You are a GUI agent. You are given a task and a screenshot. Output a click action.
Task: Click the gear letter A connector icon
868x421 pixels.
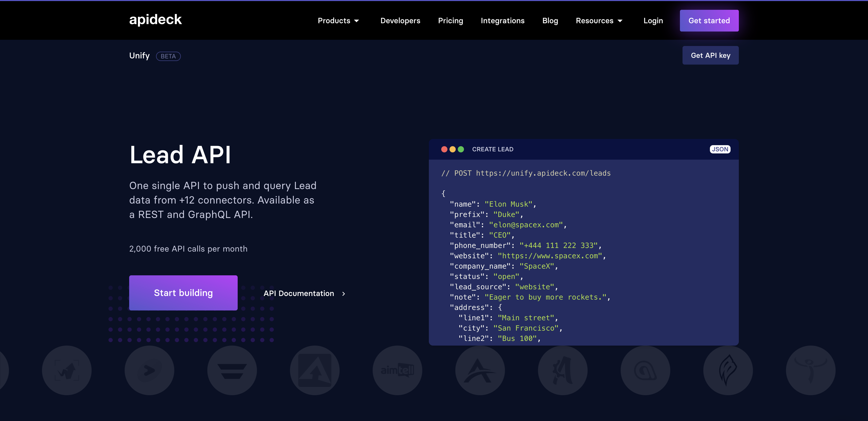click(562, 370)
